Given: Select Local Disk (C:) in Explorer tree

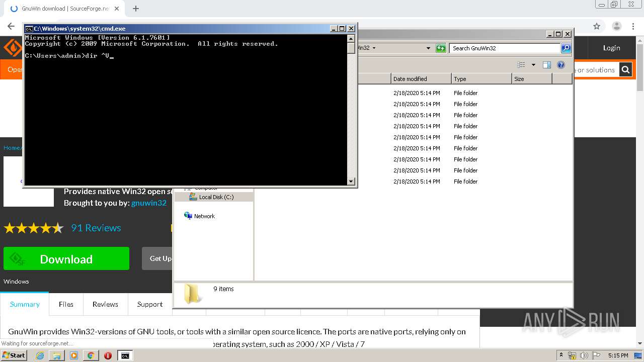Looking at the screenshot, I should click(216, 197).
